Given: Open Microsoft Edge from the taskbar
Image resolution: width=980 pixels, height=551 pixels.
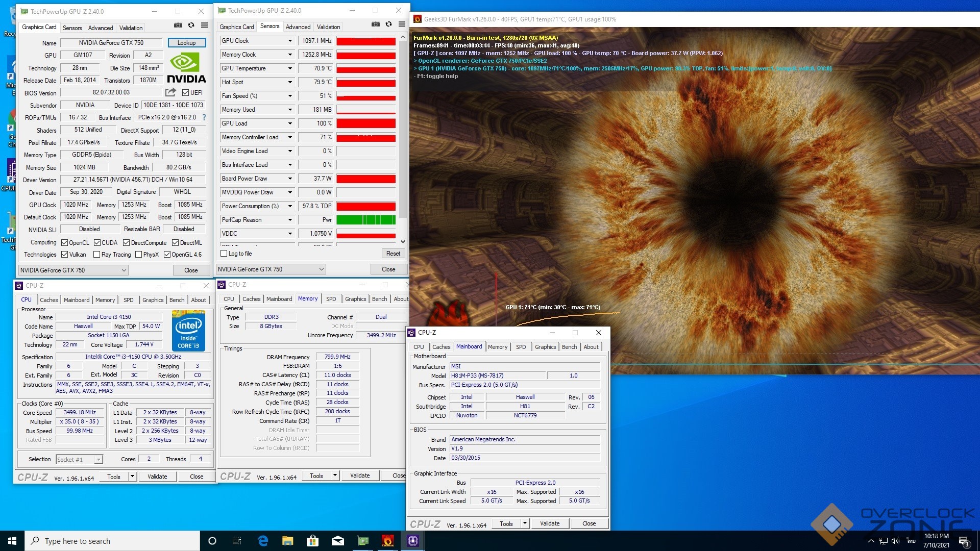Looking at the screenshot, I should [x=263, y=541].
